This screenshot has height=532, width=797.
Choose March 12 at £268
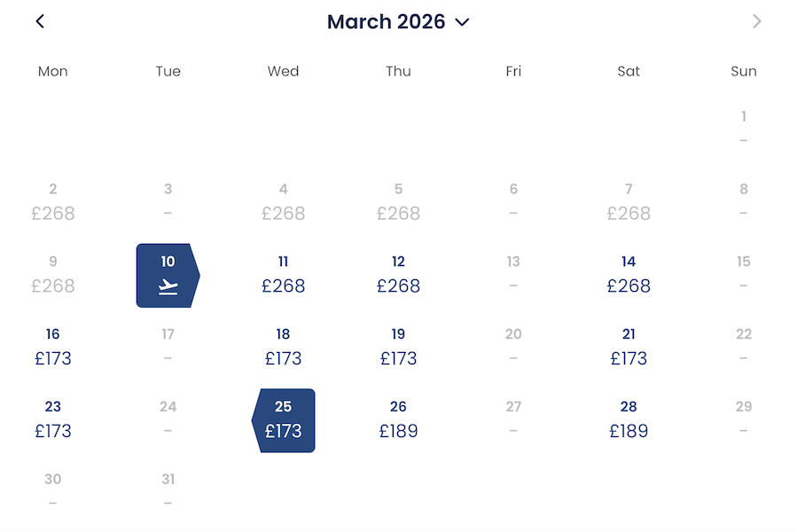click(x=399, y=275)
